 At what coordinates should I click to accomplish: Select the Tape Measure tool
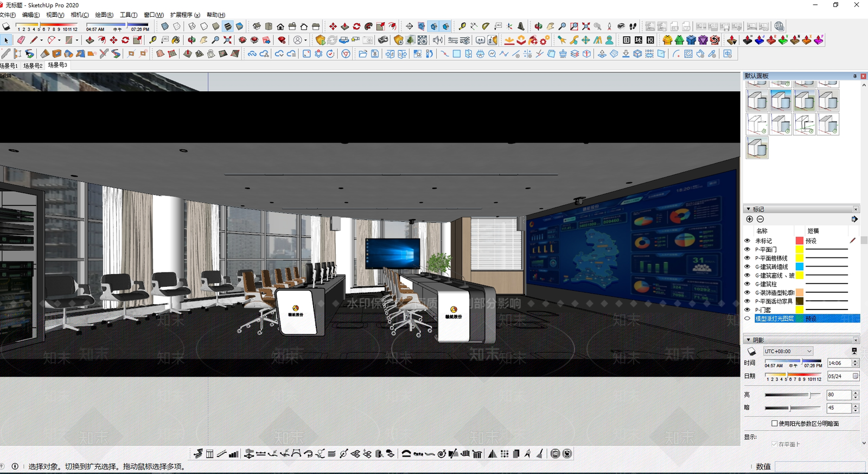click(153, 40)
